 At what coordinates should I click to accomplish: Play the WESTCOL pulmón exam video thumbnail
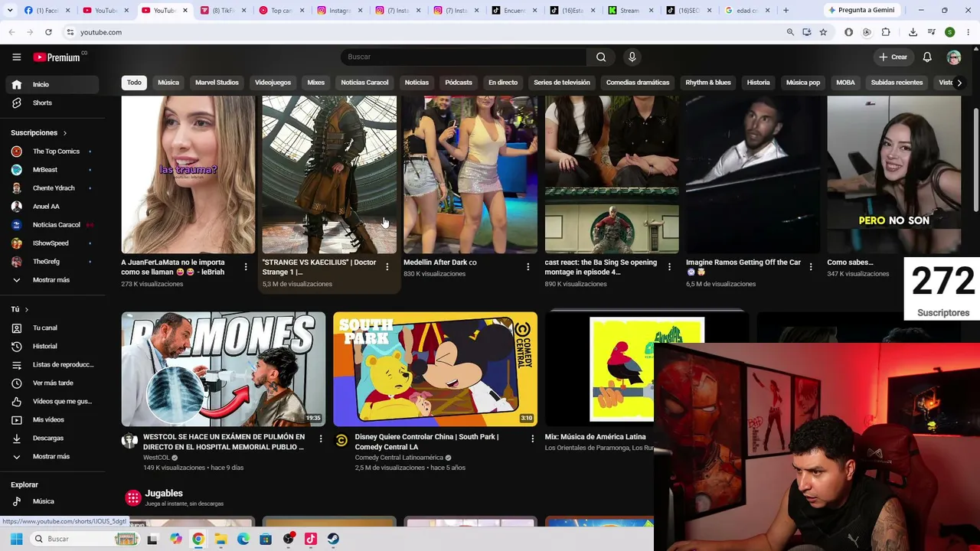click(x=223, y=369)
